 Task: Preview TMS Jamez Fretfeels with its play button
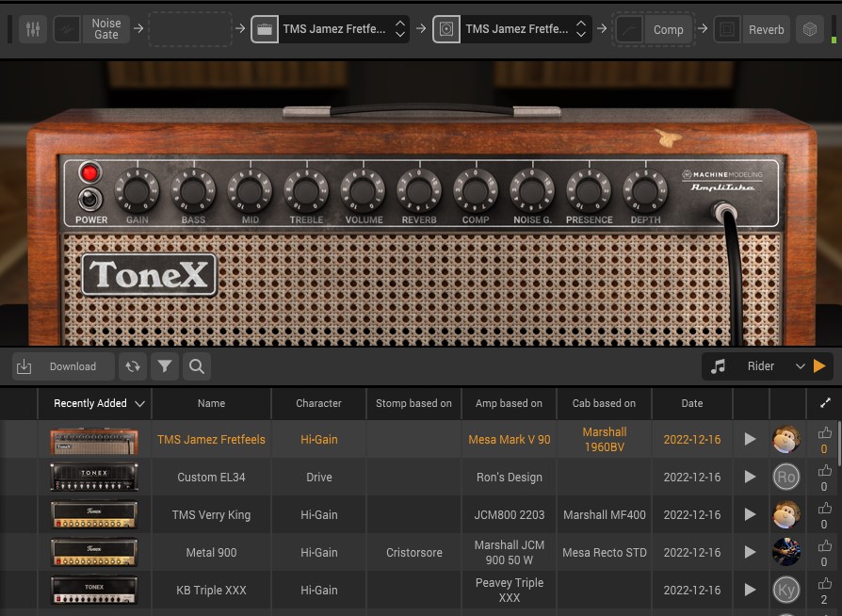751,439
